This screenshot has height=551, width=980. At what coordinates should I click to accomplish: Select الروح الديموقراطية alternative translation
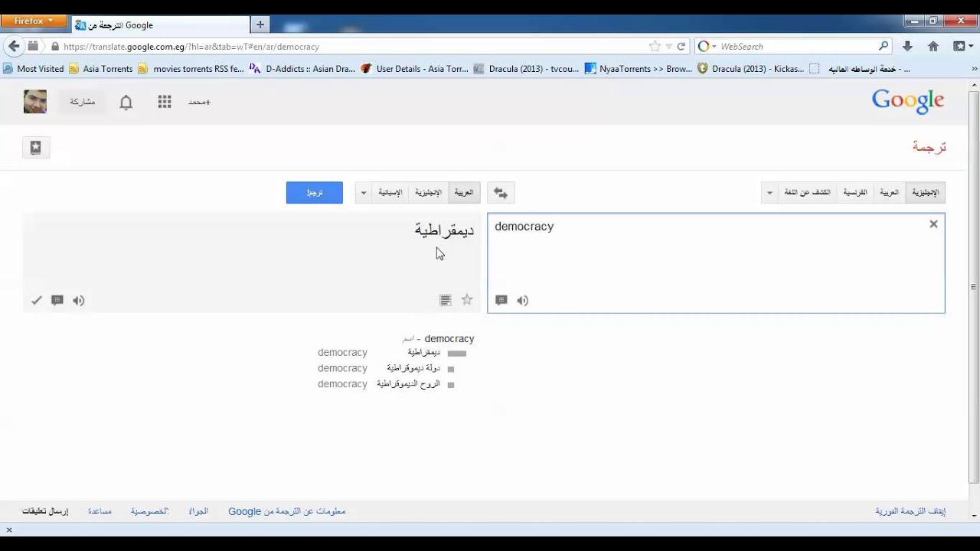(408, 384)
